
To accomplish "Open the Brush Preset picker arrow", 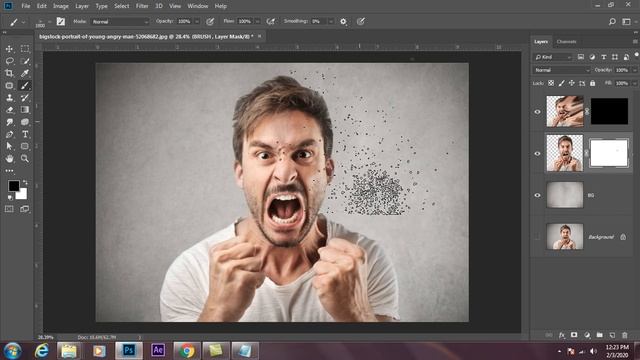I will [x=49, y=22].
